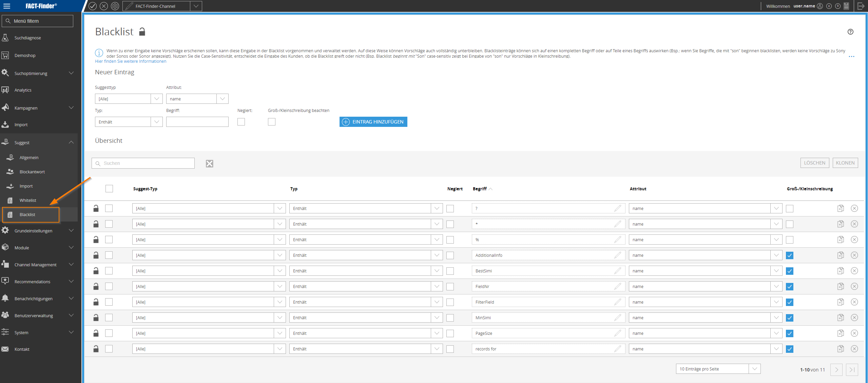Delete the '?' entry via X icon
This screenshot has height=383, width=868.
coord(854,208)
